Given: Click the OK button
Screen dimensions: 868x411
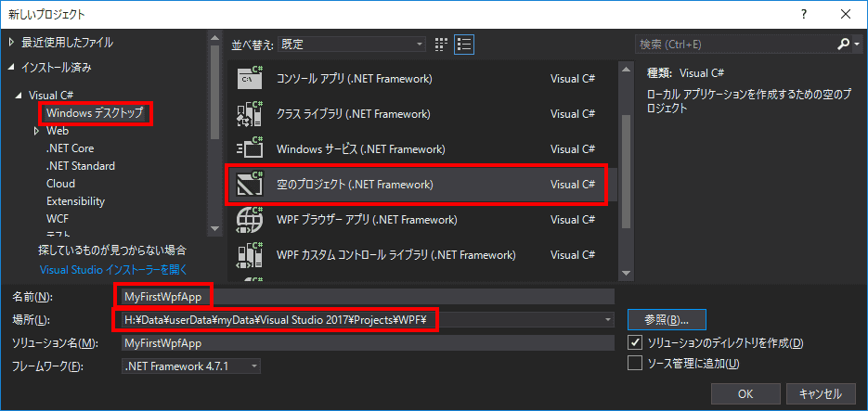Looking at the screenshot, I should click(x=745, y=394).
